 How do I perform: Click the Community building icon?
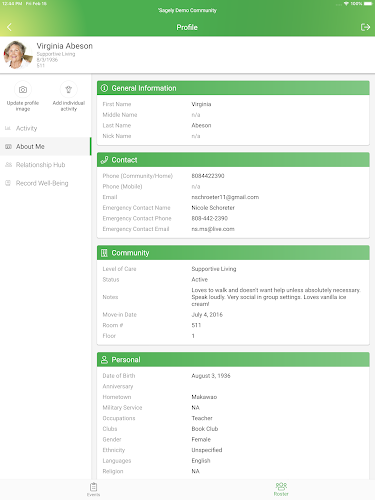(x=104, y=253)
